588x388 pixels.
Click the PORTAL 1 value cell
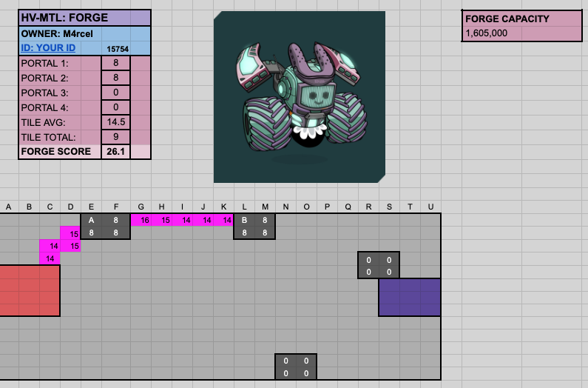coord(116,63)
